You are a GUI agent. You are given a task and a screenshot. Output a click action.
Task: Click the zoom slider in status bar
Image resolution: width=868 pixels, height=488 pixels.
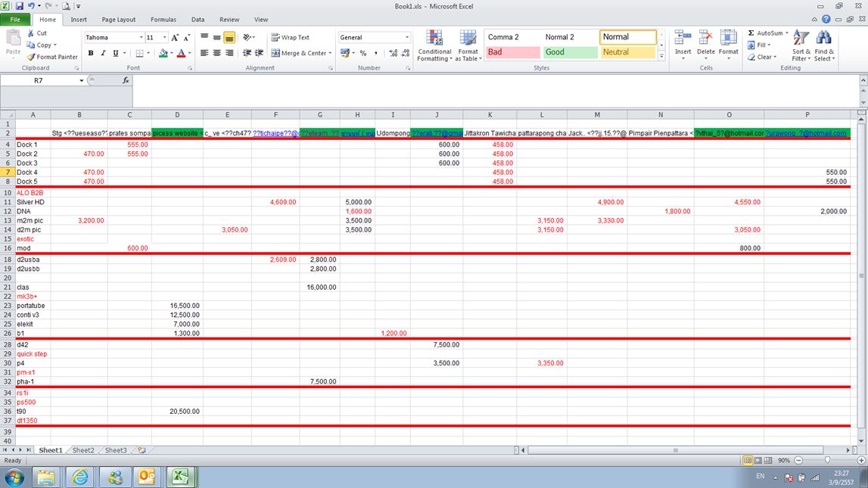click(827, 460)
